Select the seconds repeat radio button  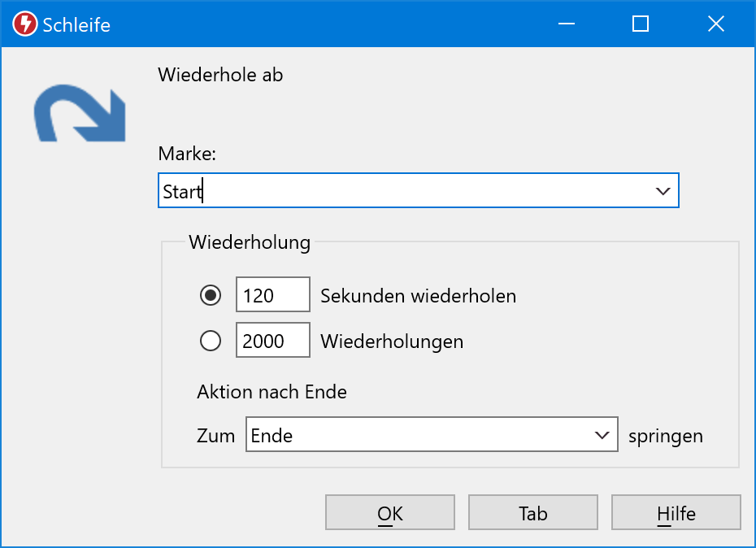click(211, 295)
